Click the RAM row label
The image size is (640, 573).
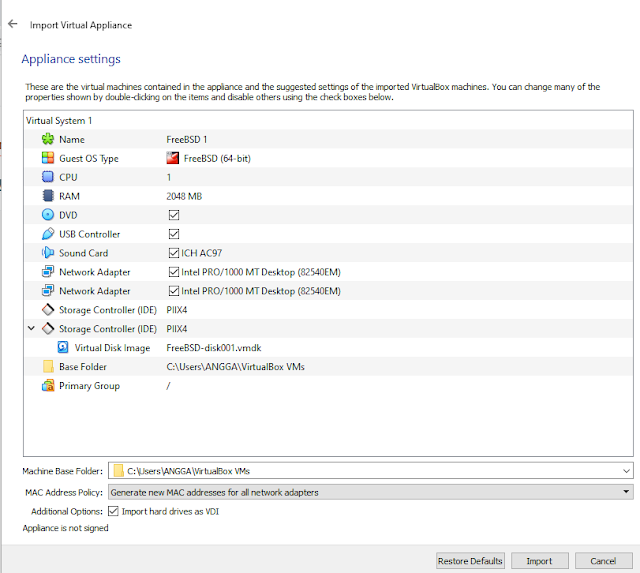click(x=69, y=196)
